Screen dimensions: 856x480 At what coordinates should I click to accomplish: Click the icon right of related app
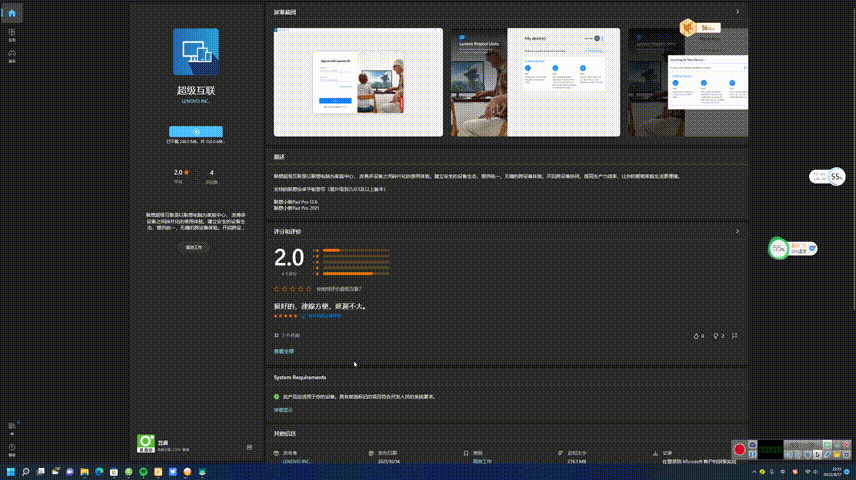[249, 447]
